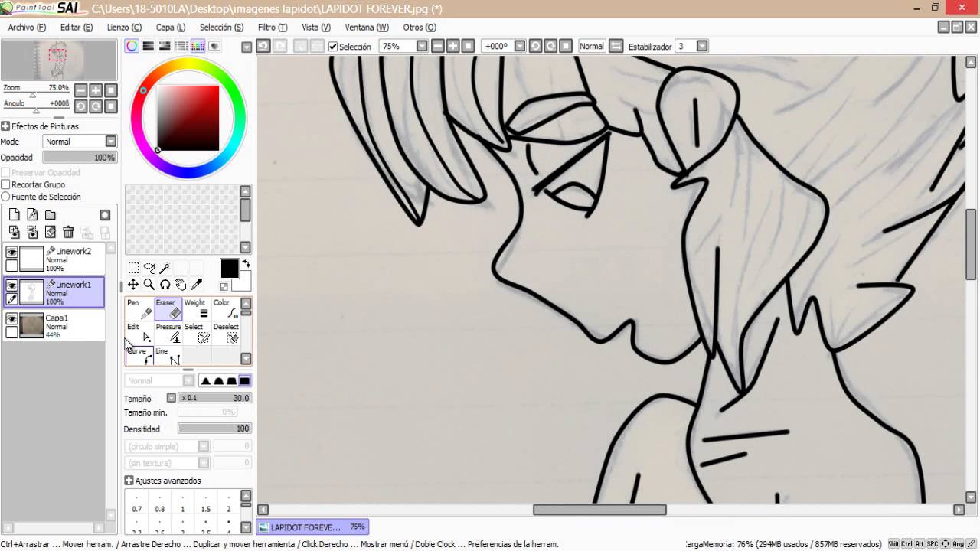Zoom in with navigator plus button
This screenshot has width=980, height=551.
[x=96, y=90]
